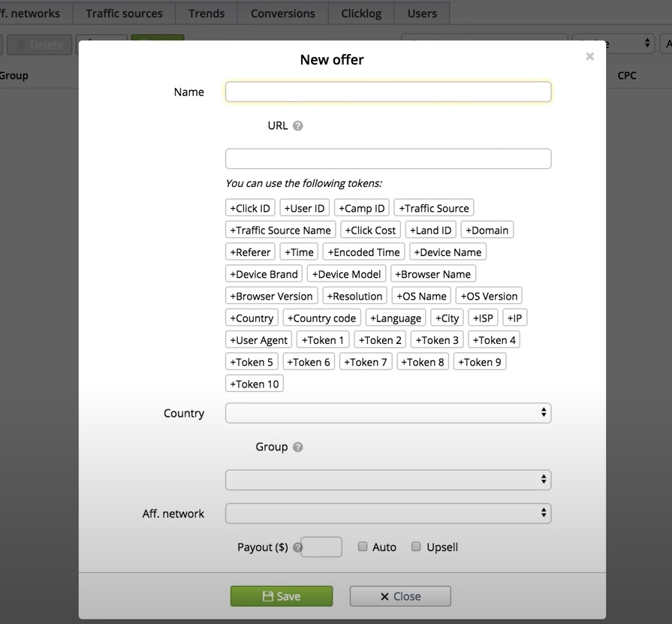
Task: Click the Delete button in background toolbar
Action: (x=40, y=44)
